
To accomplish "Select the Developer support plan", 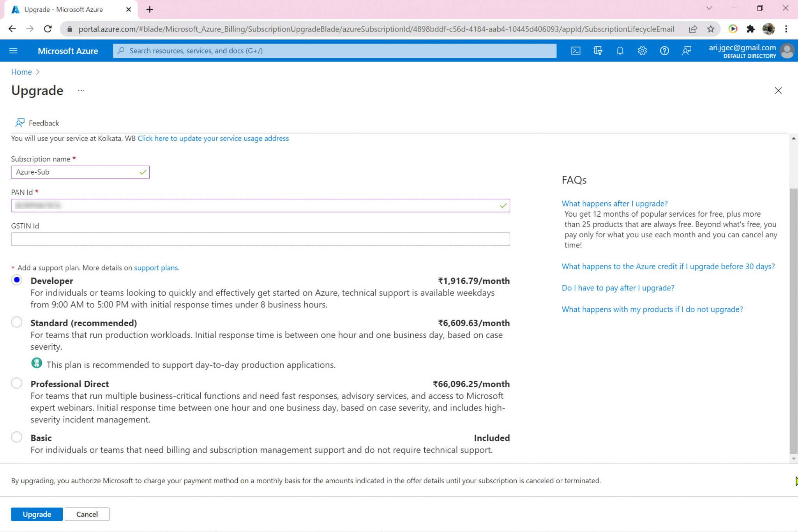I will pos(17,280).
